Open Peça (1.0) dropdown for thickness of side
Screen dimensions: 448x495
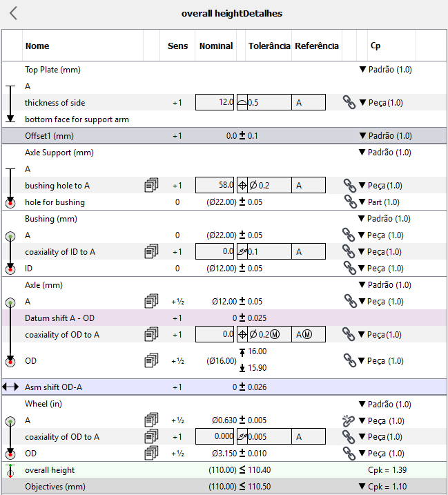(x=381, y=103)
